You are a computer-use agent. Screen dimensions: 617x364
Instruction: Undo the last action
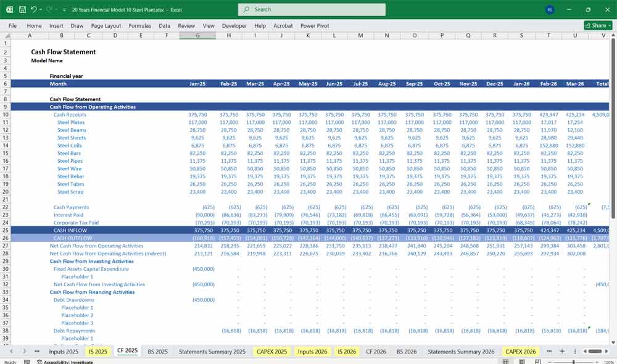pyautogui.click(x=33, y=9)
